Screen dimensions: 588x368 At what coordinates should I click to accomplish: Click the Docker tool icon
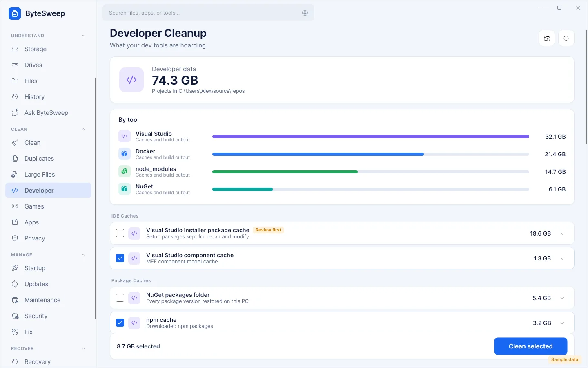125,154
